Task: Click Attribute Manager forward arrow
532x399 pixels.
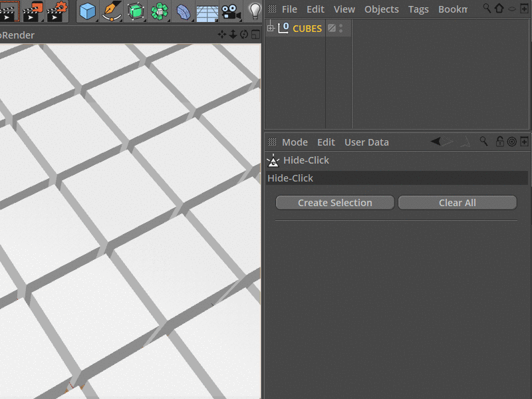Action: 448,141
